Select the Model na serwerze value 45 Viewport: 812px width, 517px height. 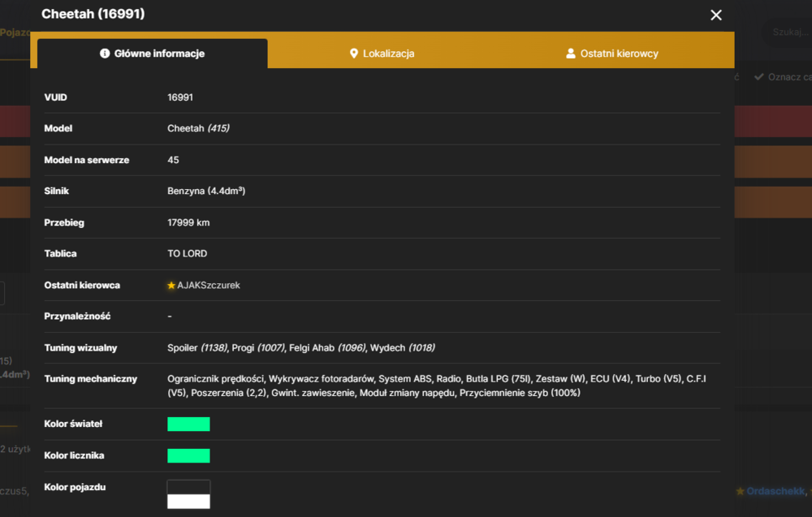[x=173, y=160]
